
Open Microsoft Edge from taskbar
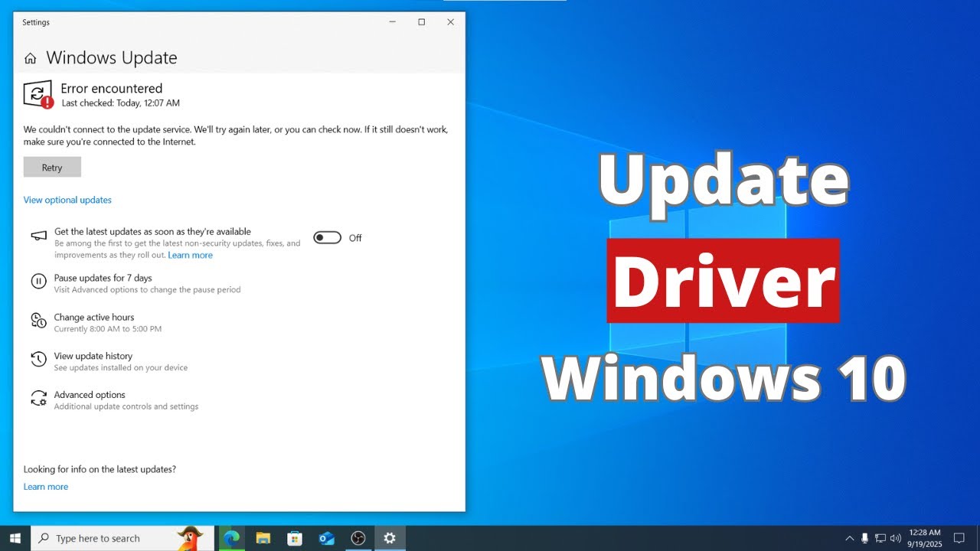tap(231, 538)
